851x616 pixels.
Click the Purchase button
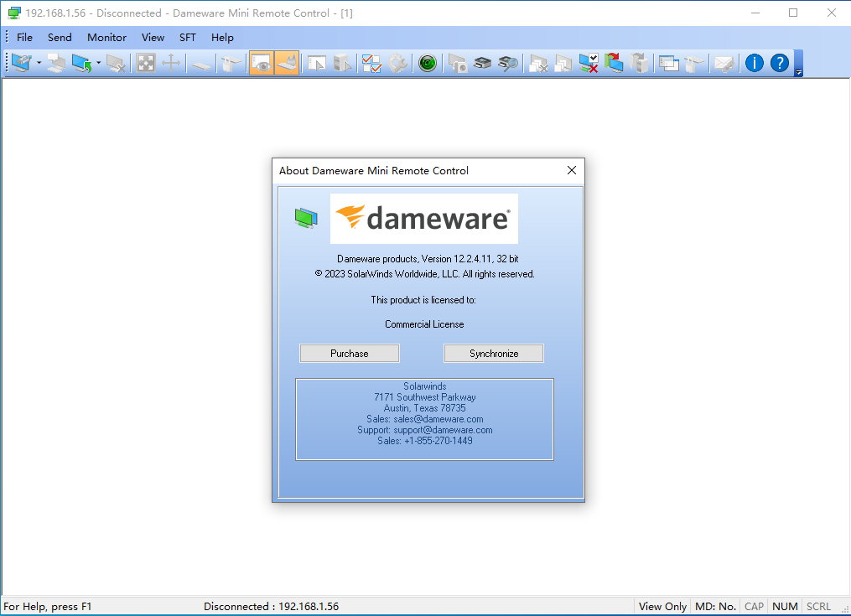(x=350, y=354)
